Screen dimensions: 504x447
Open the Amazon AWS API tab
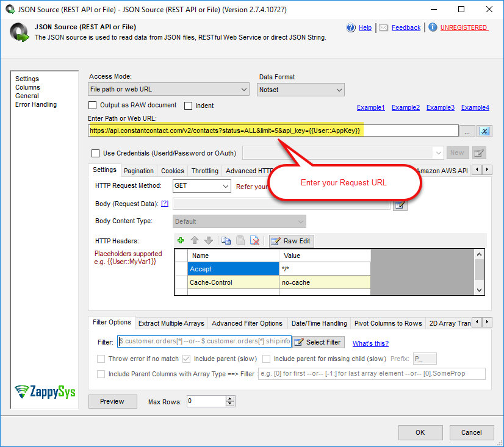point(444,171)
